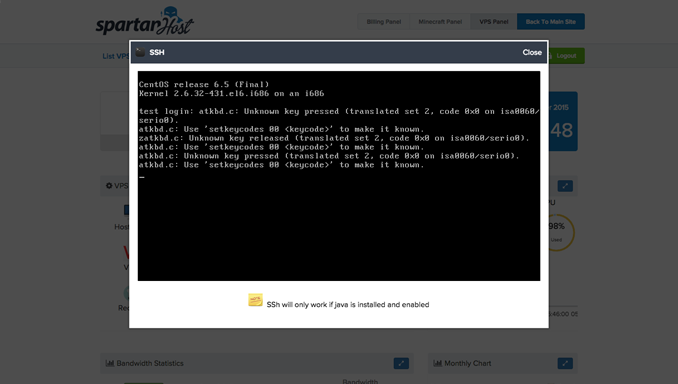Click the SSH dialog title text

157,52
